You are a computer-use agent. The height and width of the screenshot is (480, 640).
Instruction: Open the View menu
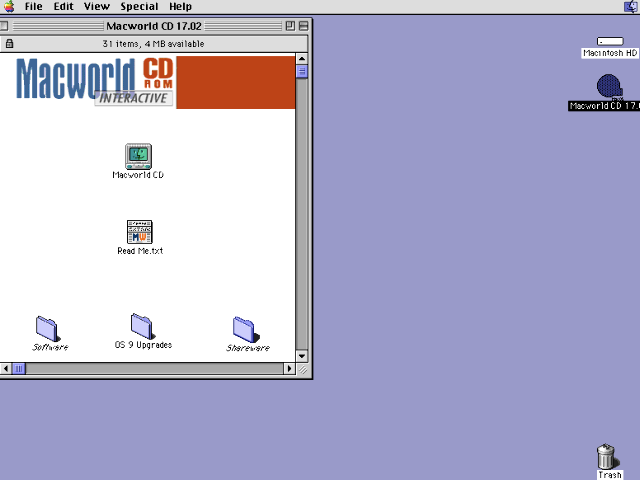pyautogui.click(x=97, y=7)
